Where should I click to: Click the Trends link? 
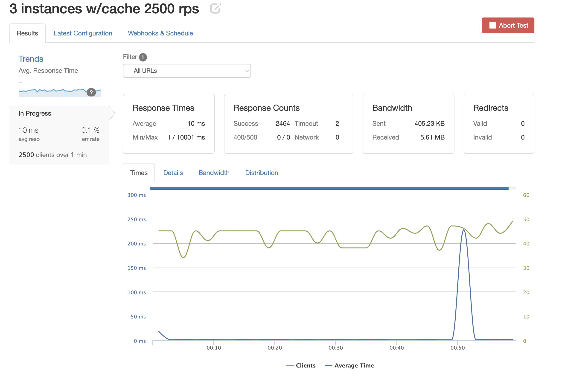(31, 59)
